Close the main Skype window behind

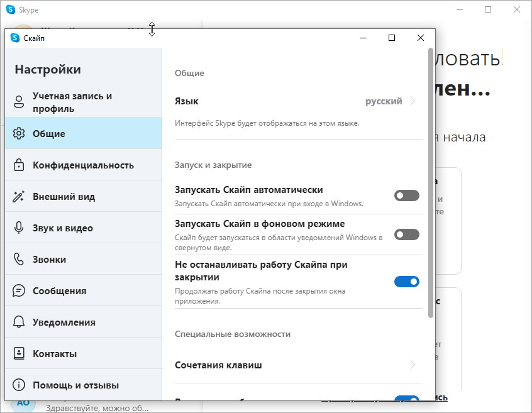[x=517, y=9]
